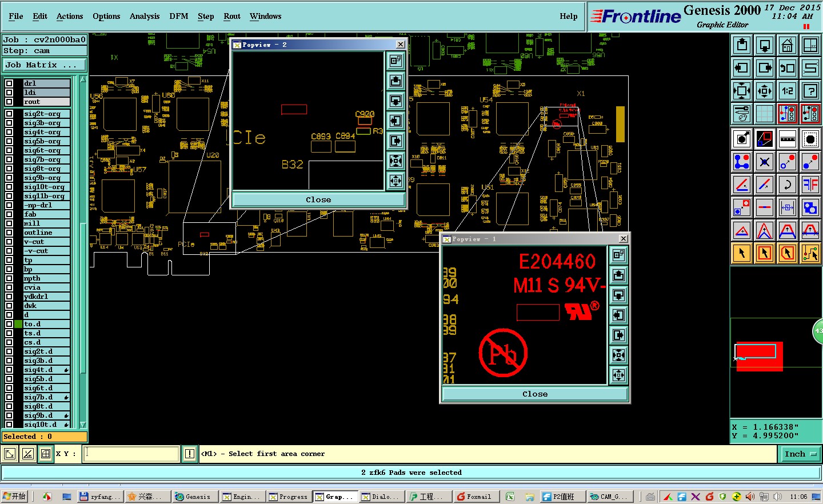Open the DFM menu
The image size is (823, 504).
click(x=179, y=16)
